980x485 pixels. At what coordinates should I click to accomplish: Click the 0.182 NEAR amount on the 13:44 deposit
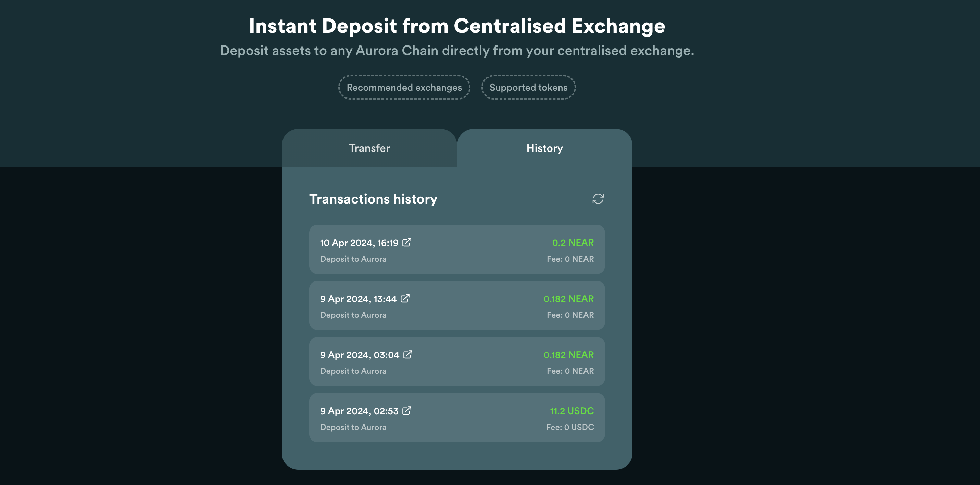[x=568, y=299]
